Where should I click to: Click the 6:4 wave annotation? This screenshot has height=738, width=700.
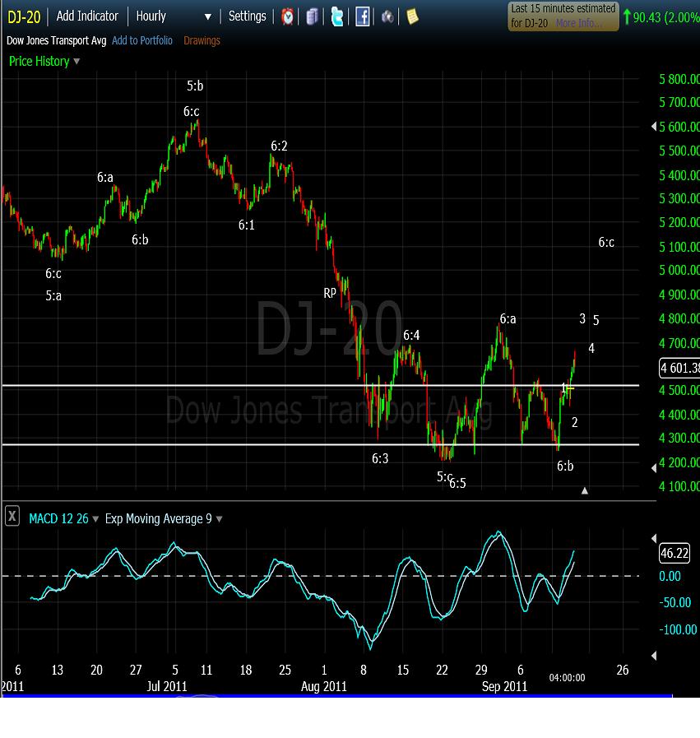411,335
